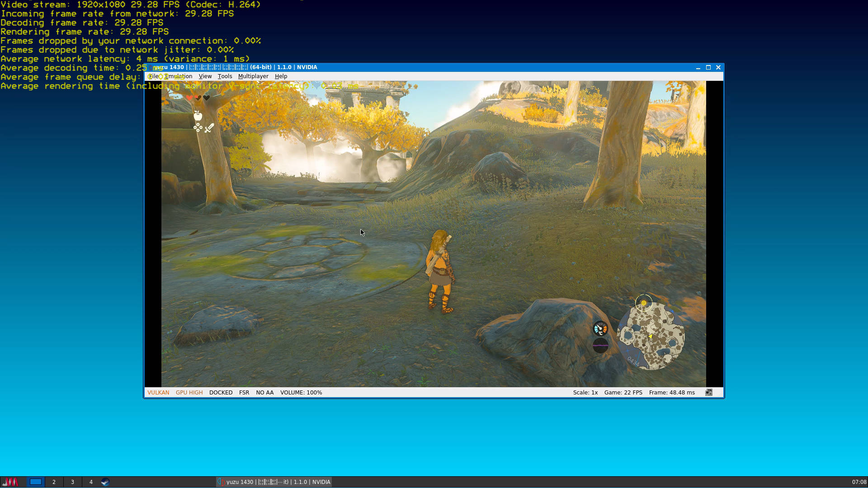Viewport: 868px width, 488px height.
Task: Open the Emulation menu
Action: 179,76
